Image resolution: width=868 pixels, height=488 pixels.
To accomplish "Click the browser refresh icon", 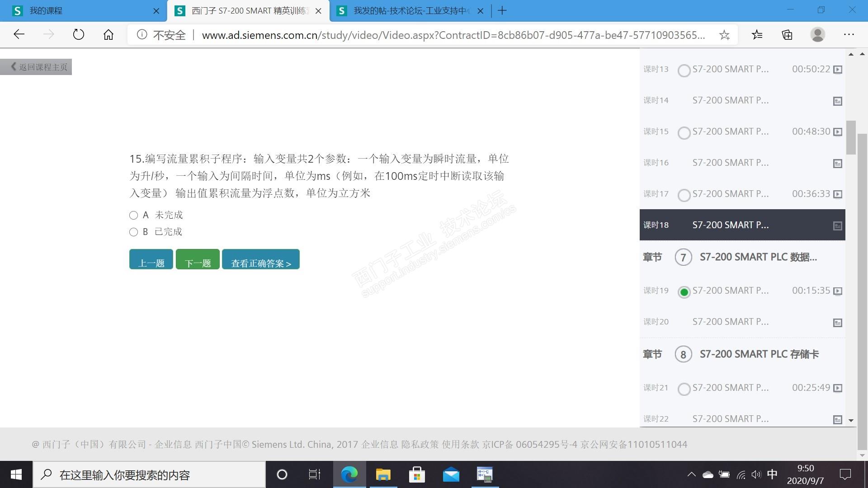I will point(78,35).
